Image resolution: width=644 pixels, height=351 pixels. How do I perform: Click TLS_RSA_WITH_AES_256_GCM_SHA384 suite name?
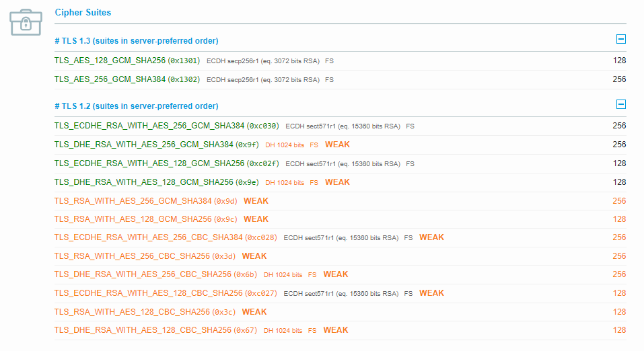click(x=133, y=201)
